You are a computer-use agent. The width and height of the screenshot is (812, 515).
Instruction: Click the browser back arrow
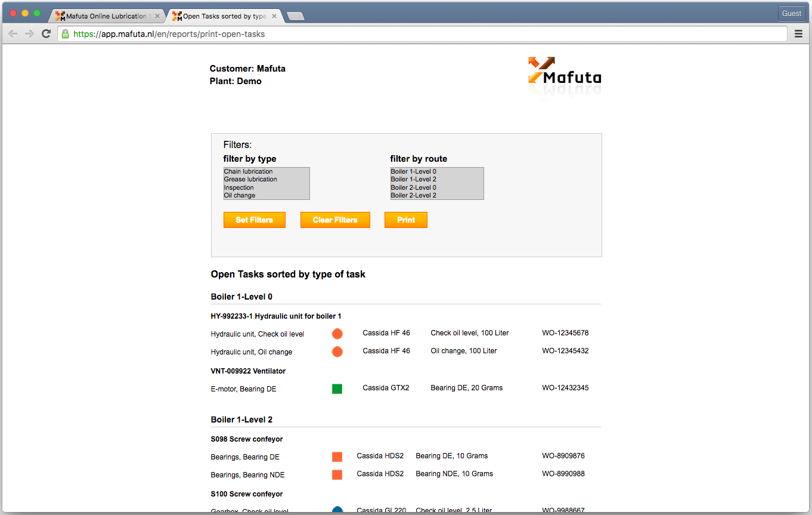point(13,34)
